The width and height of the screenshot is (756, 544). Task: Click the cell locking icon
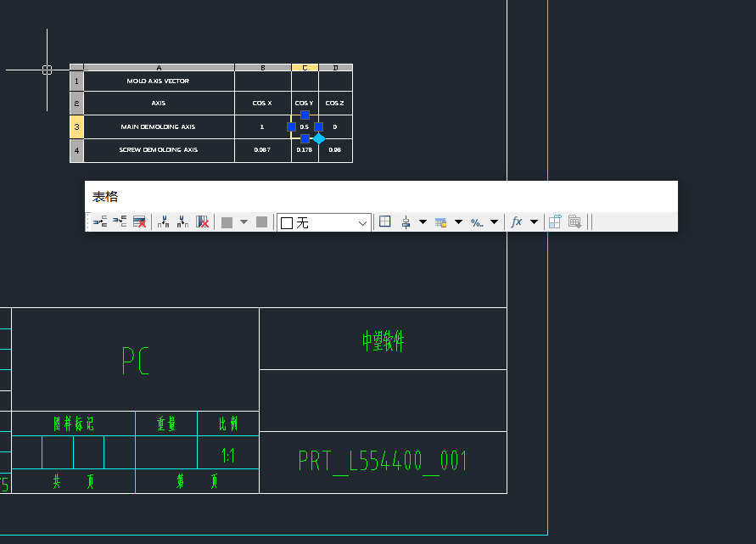point(440,222)
